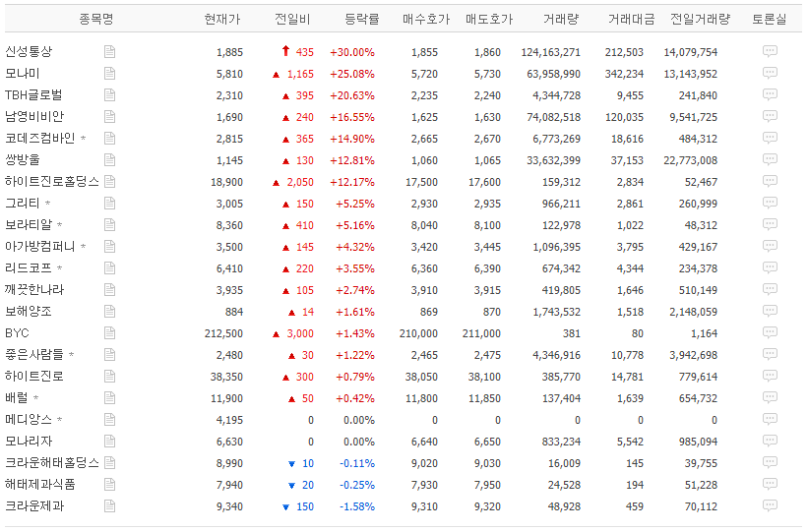
Task: Open discussion room icon for 신성통상
Action: [770, 51]
